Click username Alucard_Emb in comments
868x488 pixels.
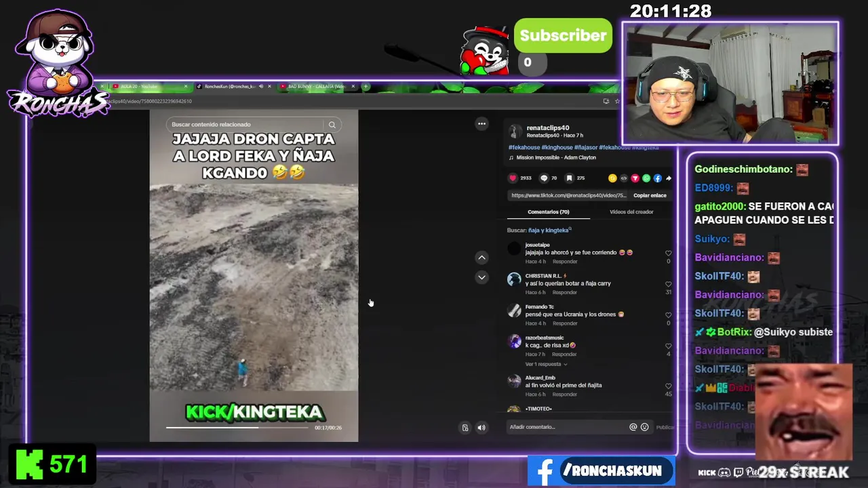point(540,378)
